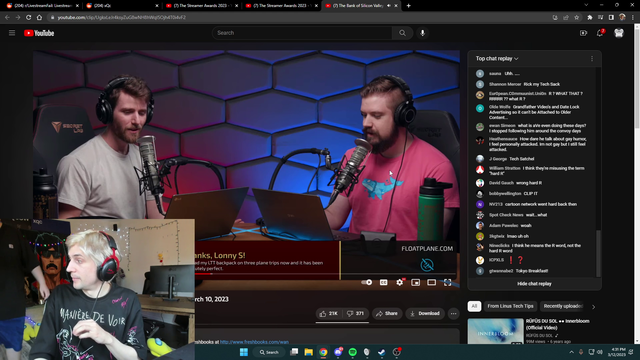Image resolution: width=640 pixels, height=360 pixels.
Task: Switch to first Streamer Awards 2023 tab
Action: pos(202,6)
